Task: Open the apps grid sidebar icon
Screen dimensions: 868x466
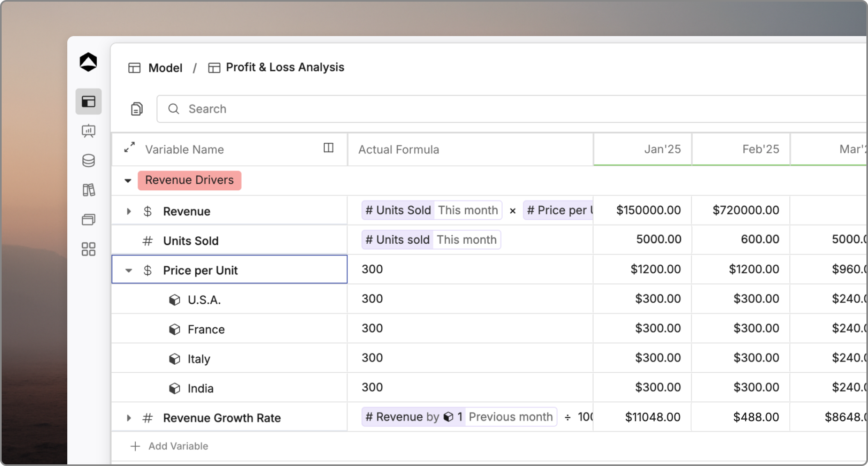Action: click(89, 249)
